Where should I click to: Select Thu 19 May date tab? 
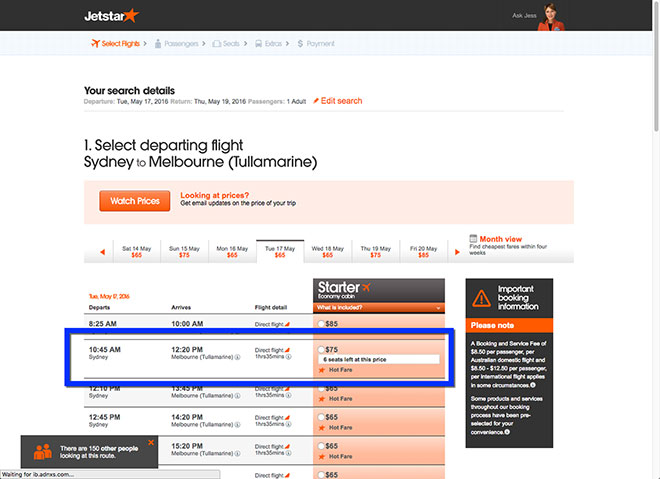(375, 252)
